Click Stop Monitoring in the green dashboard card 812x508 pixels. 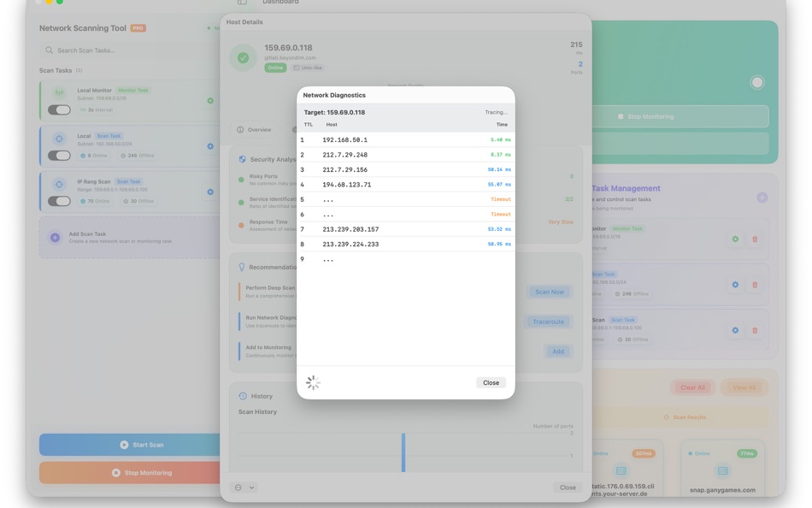(680, 116)
